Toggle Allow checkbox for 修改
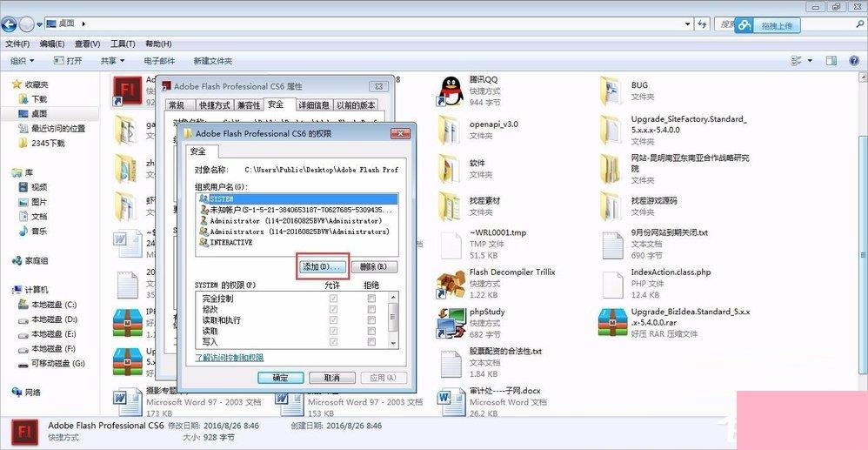Screen dimensions: 868x450 click(x=333, y=309)
